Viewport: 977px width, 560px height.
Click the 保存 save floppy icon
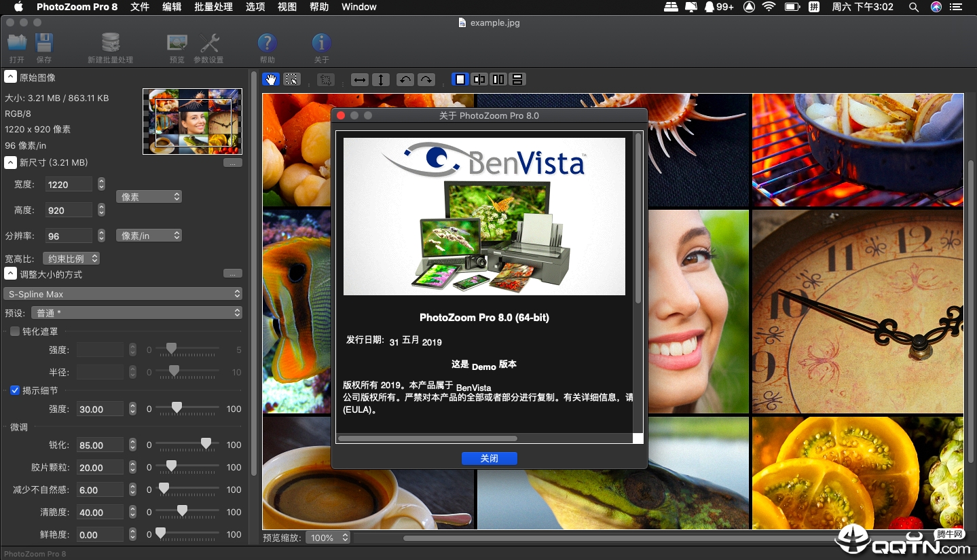pyautogui.click(x=44, y=43)
